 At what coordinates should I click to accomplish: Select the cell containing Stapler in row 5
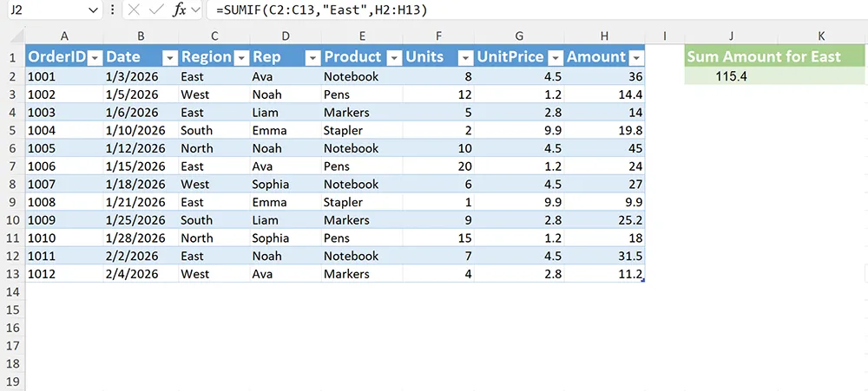(361, 130)
